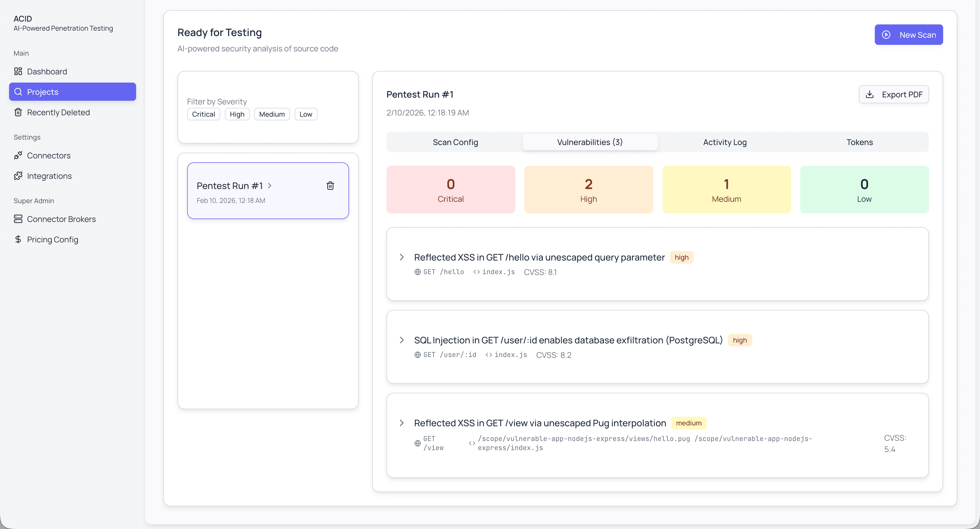Select the Vulnerabilities (3) tab

(590, 142)
